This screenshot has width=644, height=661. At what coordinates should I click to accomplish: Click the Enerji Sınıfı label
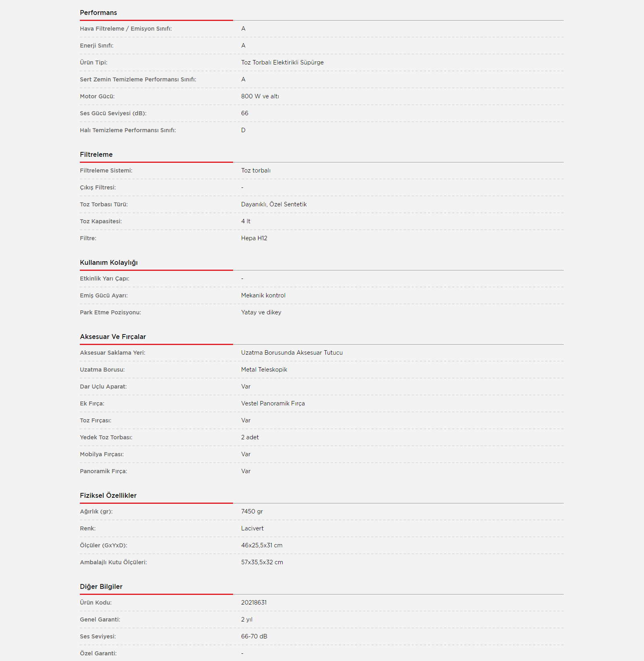pos(96,46)
